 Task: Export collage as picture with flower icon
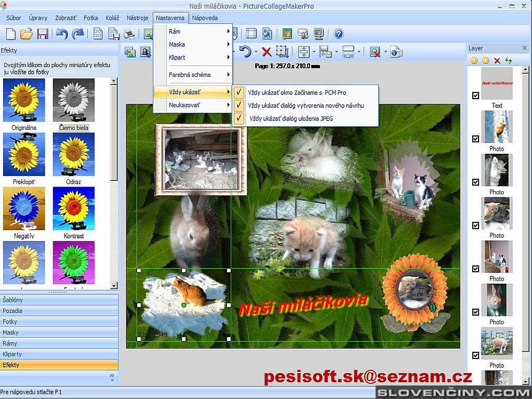pyautogui.click(x=287, y=34)
